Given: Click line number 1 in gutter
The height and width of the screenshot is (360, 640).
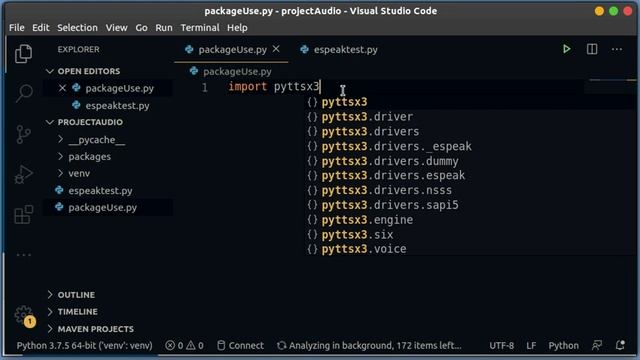Looking at the screenshot, I should pyautogui.click(x=205, y=87).
